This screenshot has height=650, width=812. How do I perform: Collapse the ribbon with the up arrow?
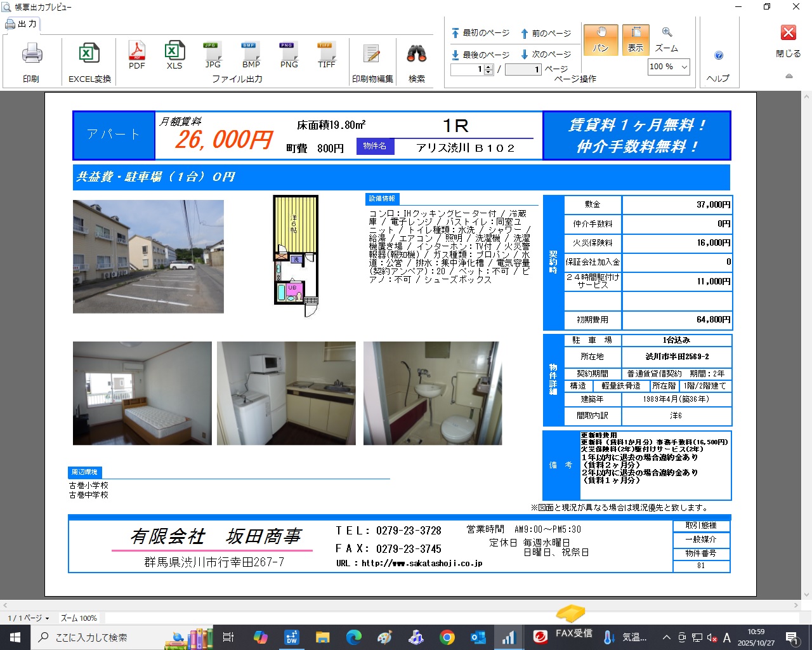[x=789, y=76]
